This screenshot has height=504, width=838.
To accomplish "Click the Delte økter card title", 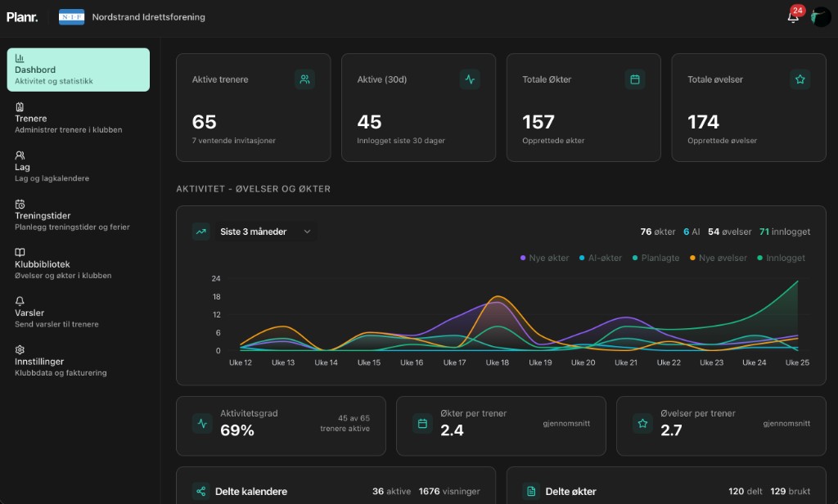I will [570, 491].
